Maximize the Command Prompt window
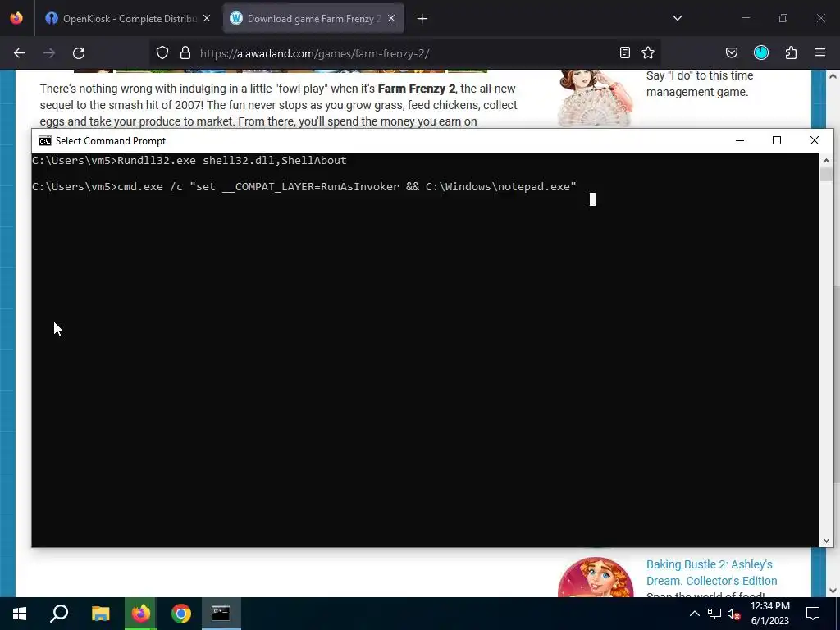The image size is (840, 630). point(777,140)
